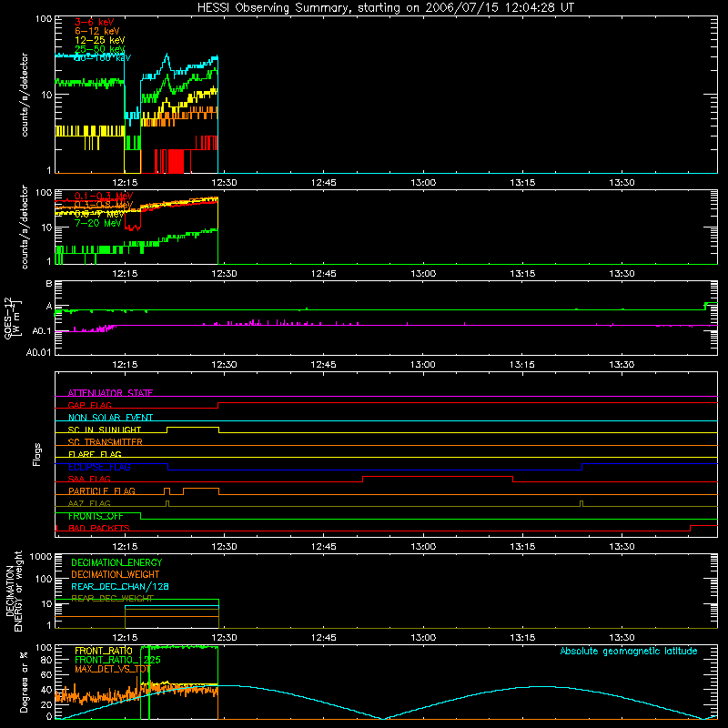Click the vertical Flags axis label

click(x=37, y=454)
